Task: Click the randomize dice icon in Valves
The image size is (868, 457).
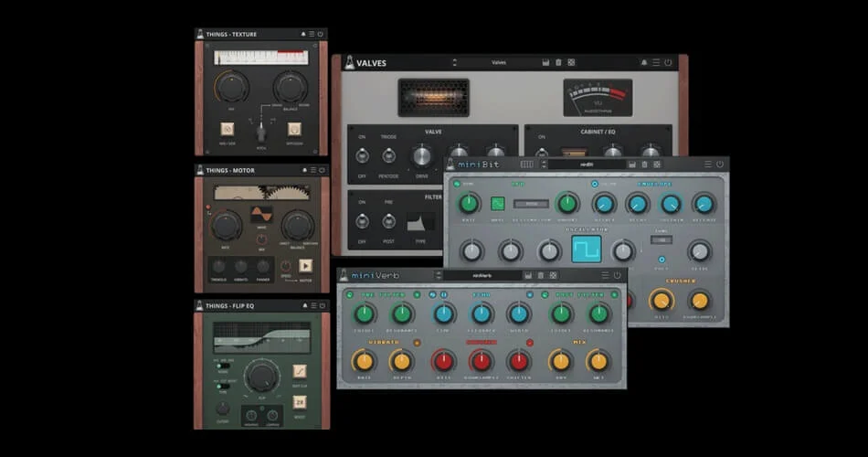Action: [x=571, y=62]
